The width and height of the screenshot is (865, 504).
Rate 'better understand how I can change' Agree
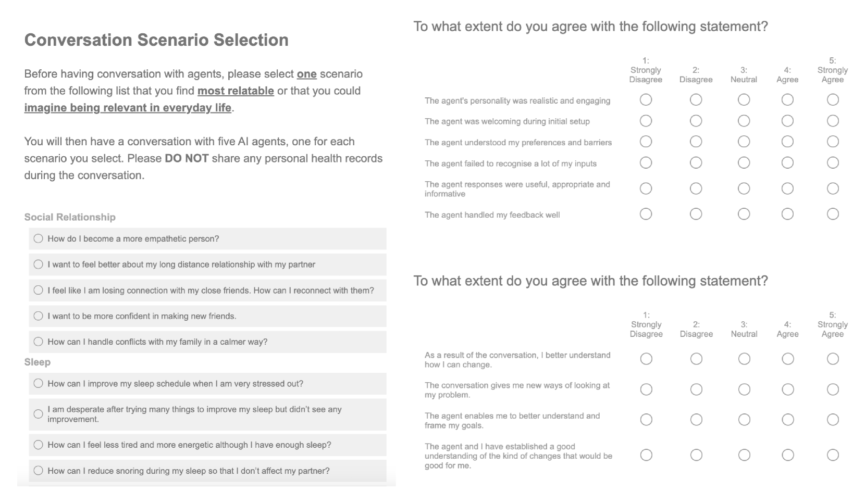(x=787, y=359)
